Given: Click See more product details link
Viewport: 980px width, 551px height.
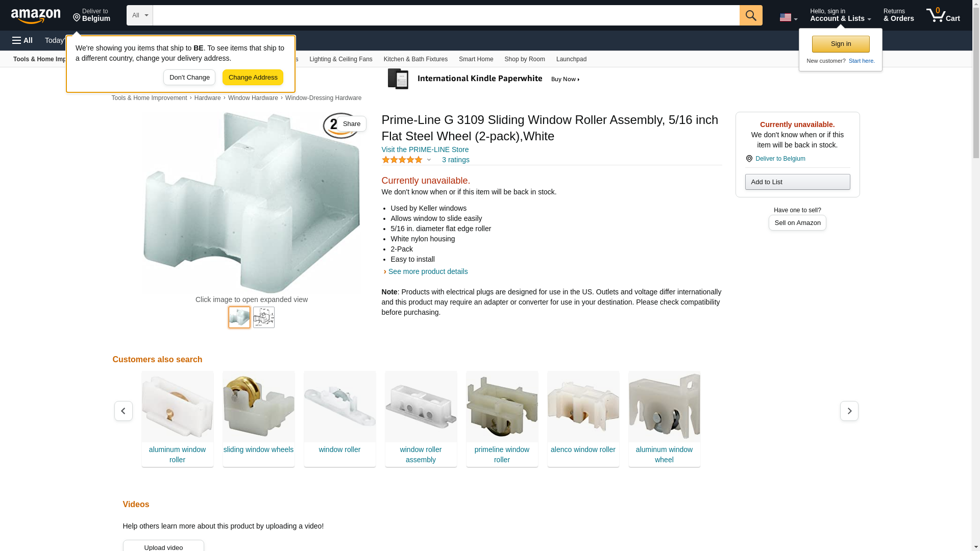Looking at the screenshot, I should click(x=428, y=271).
